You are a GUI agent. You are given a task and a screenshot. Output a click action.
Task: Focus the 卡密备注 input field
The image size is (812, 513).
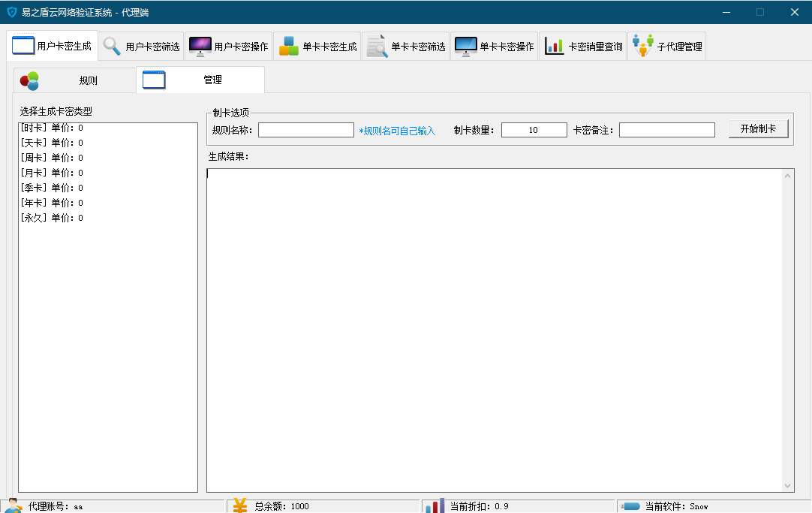click(667, 130)
